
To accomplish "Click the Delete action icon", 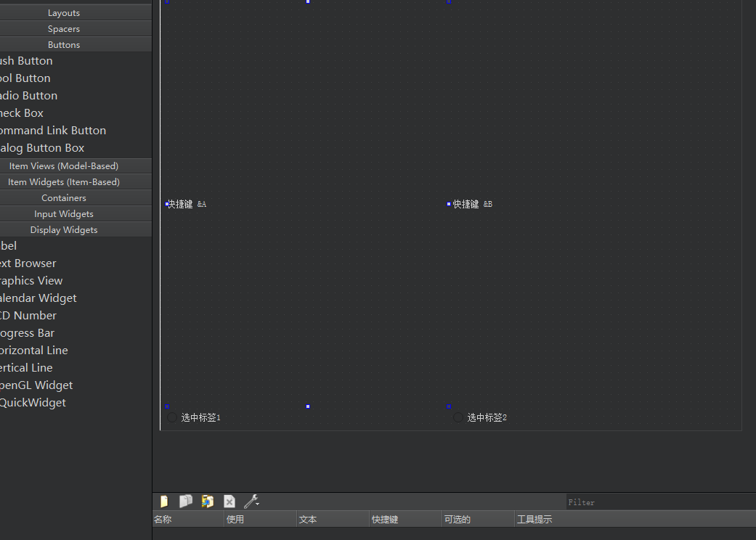I will point(229,502).
